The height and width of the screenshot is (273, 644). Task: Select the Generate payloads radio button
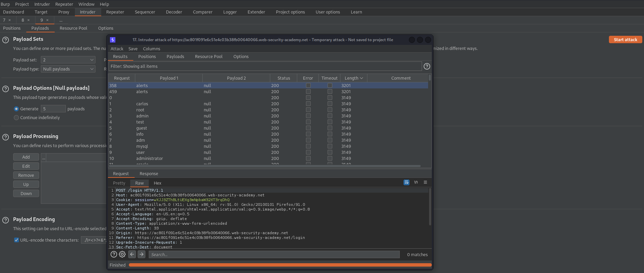click(x=16, y=109)
